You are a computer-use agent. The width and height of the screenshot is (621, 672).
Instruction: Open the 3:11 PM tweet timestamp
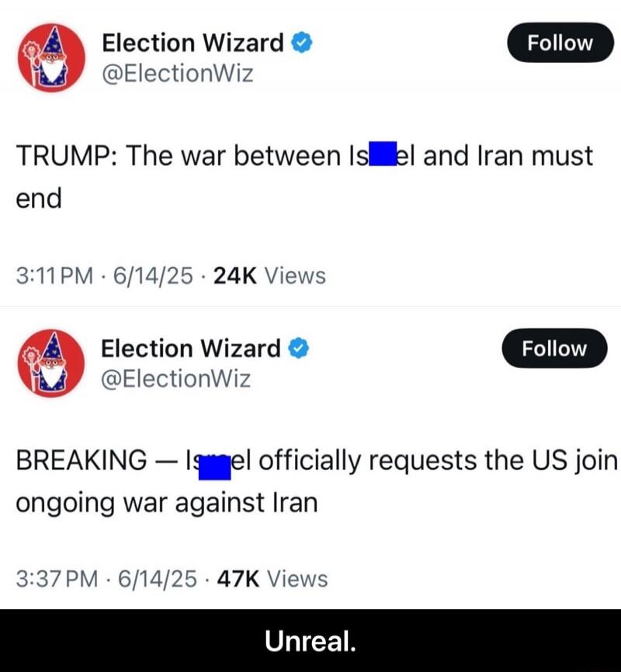(x=54, y=275)
